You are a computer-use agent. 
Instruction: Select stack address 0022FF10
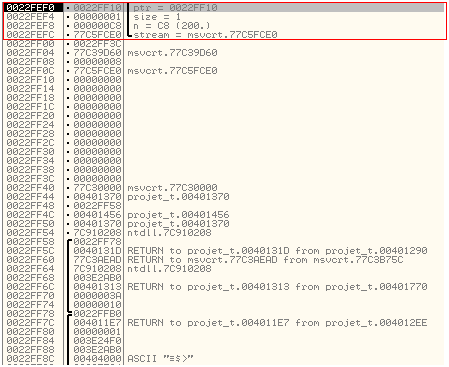30,80
